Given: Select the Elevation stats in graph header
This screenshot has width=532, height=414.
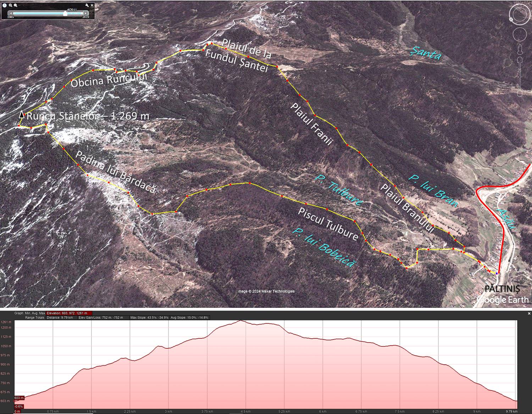Looking at the screenshot, I should 69,313.
